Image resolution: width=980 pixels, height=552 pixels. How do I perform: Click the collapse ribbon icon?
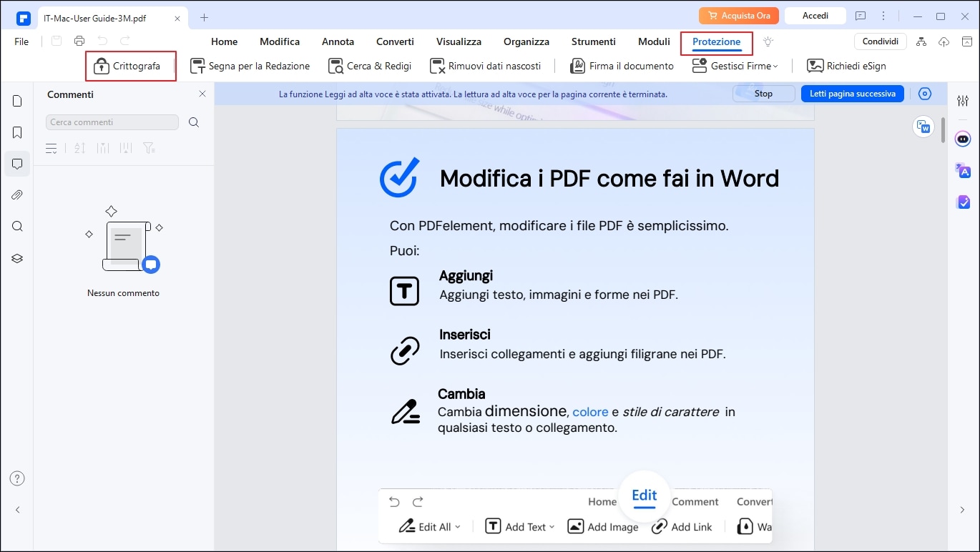(x=966, y=41)
